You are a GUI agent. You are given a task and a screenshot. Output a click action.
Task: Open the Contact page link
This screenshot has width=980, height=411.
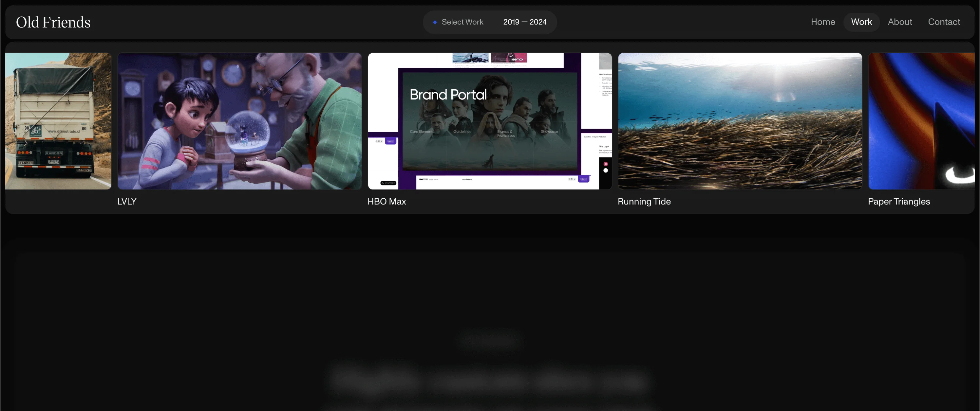click(944, 22)
